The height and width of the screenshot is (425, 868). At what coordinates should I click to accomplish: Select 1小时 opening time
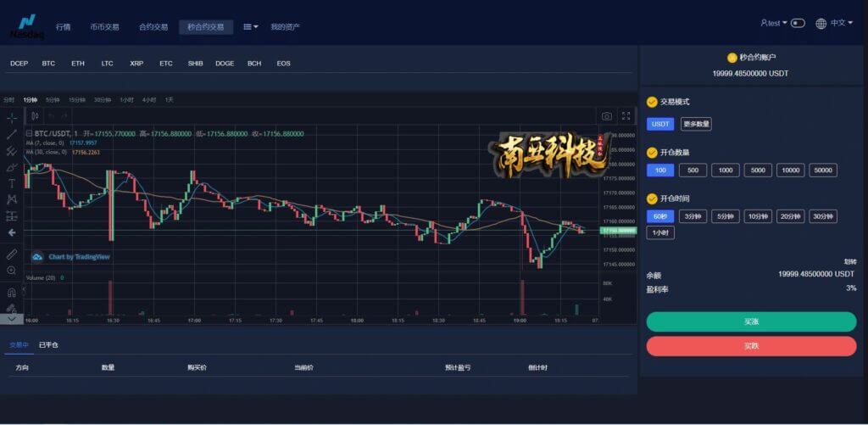tap(660, 232)
